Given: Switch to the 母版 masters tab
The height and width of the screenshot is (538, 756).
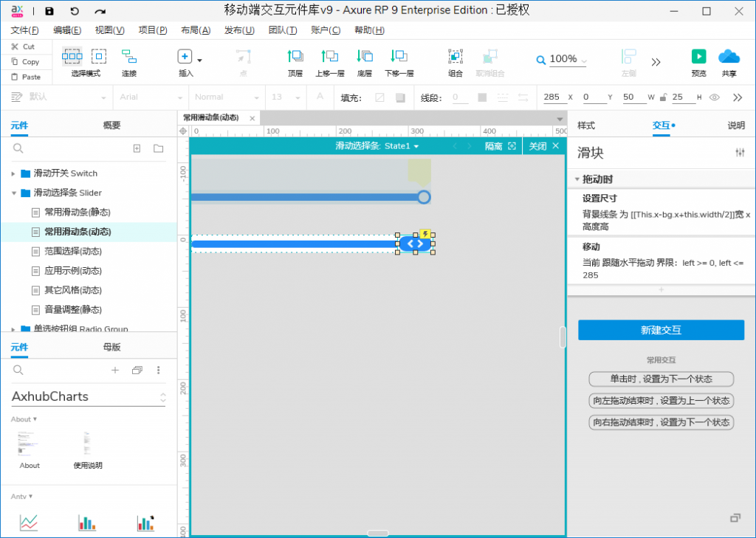Looking at the screenshot, I should coord(112,347).
